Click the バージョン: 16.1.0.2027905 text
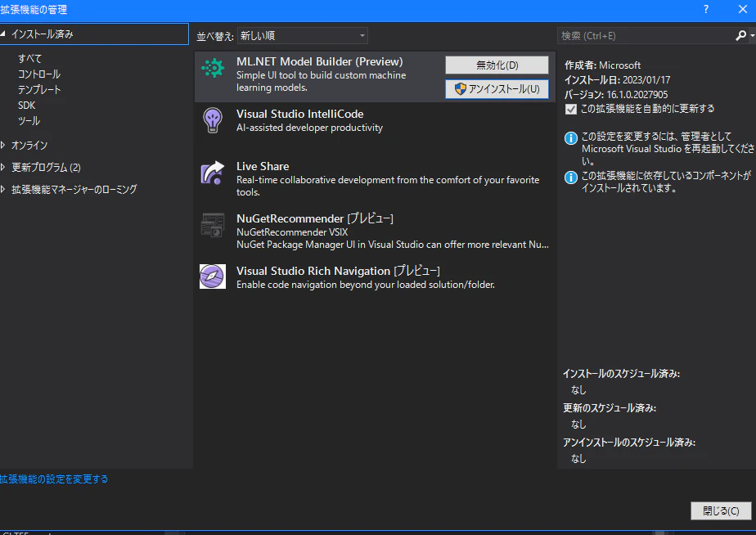This screenshot has width=756, height=535. pos(616,94)
